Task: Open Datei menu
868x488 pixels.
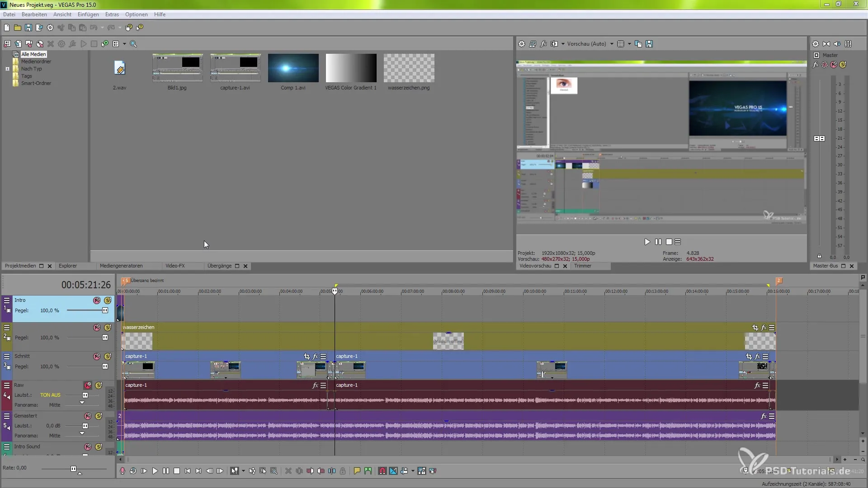Action: pos(9,14)
